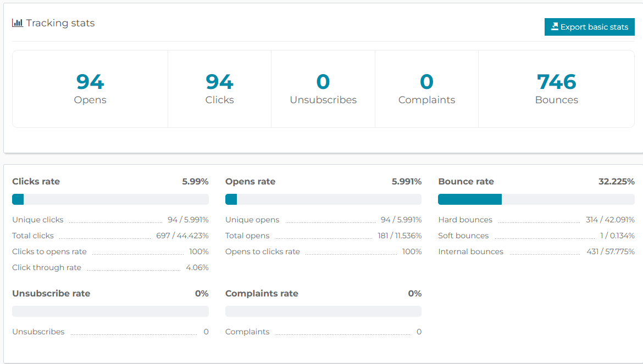Click the 5.991% opens rate value
The height and width of the screenshot is (364, 643).
406,181
